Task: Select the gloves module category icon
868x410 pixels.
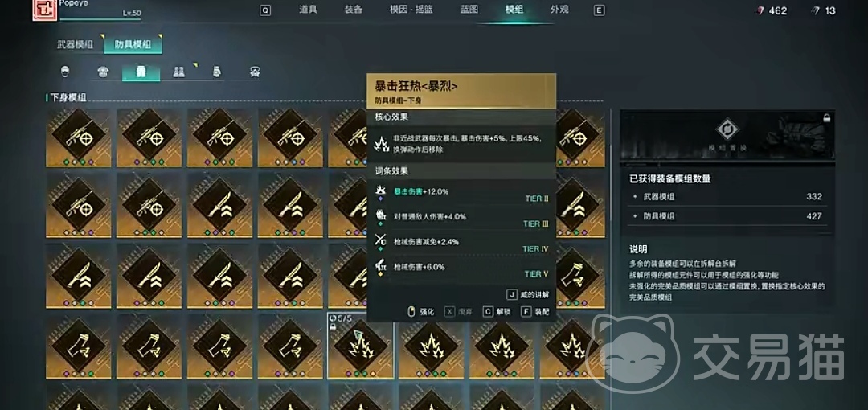Action: [216, 72]
